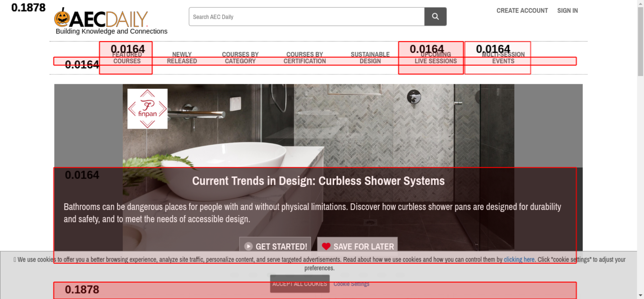Save course with the heart button

tap(357, 246)
